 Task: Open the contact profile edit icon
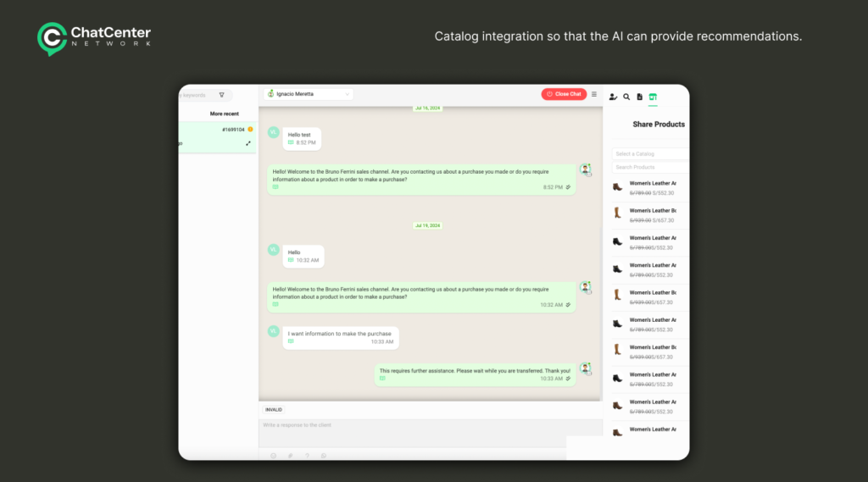613,97
